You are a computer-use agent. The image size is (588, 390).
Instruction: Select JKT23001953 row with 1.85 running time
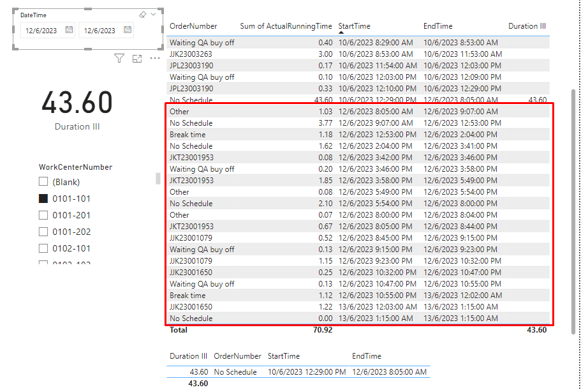358,181
